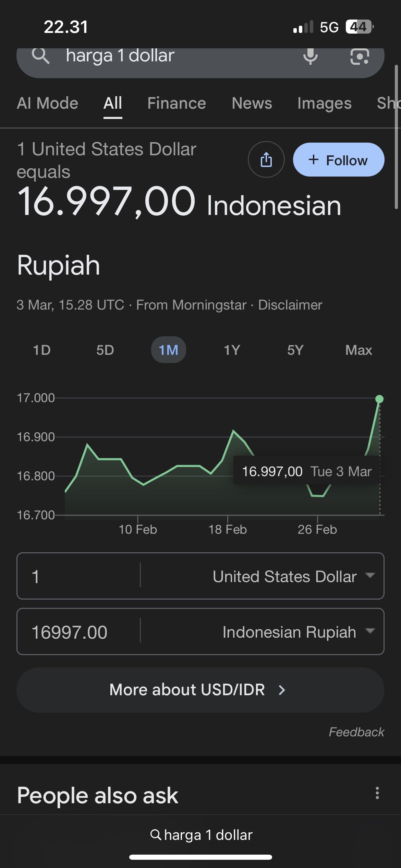Follow the USD/IDR currency pair
This screenshot has height=868, width=401.
(x=338, y=160)
